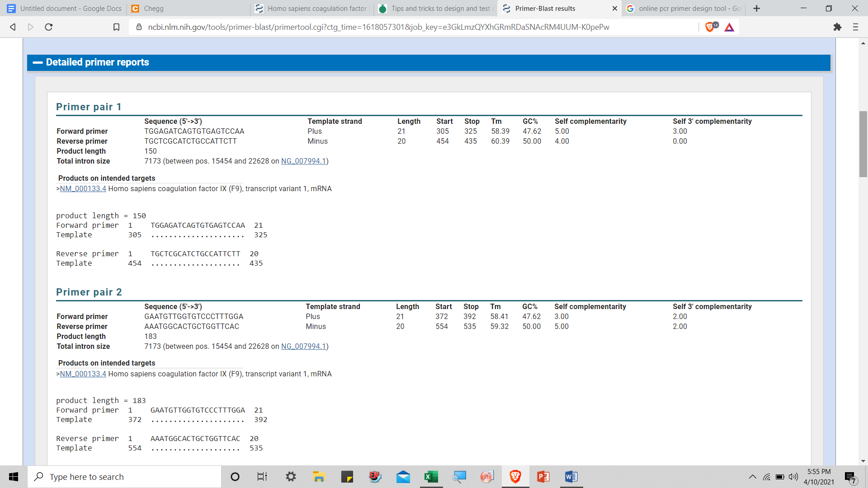Open Word from the taskbar

click(571, 477)
